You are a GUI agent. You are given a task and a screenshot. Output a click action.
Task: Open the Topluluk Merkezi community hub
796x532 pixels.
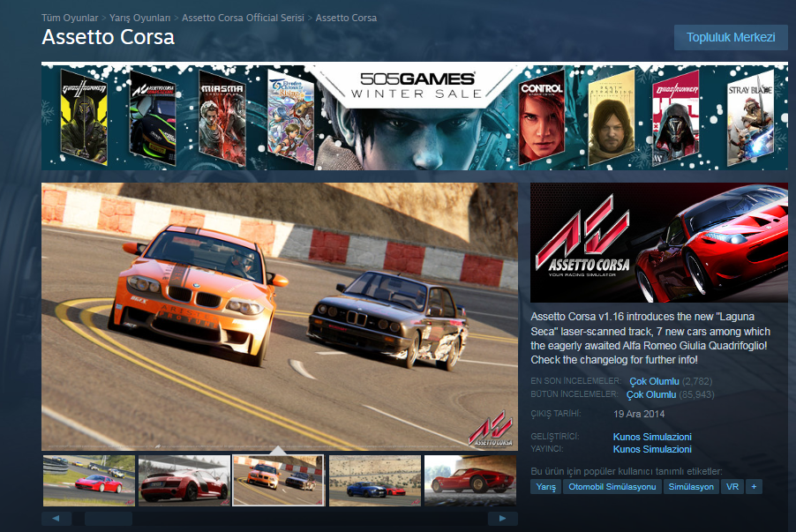[x=731, y=38]
